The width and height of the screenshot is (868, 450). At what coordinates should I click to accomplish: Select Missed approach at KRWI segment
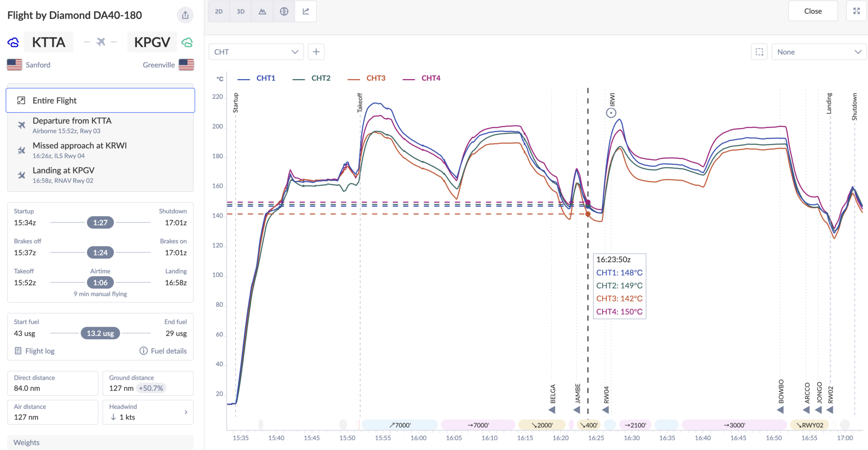[x=80, y=150]
